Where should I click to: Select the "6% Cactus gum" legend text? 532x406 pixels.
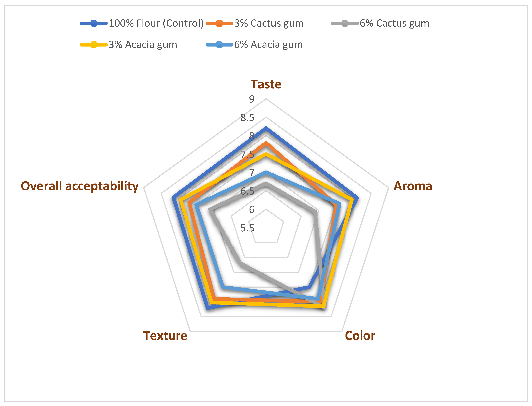(394, 23)
